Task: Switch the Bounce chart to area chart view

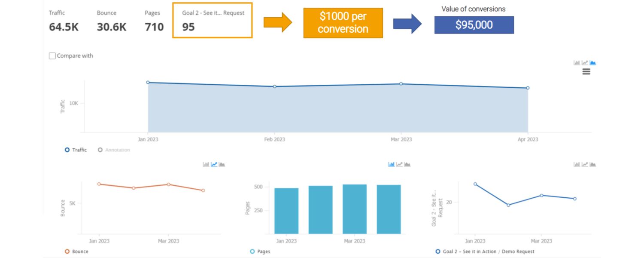Action: point(221,164)
